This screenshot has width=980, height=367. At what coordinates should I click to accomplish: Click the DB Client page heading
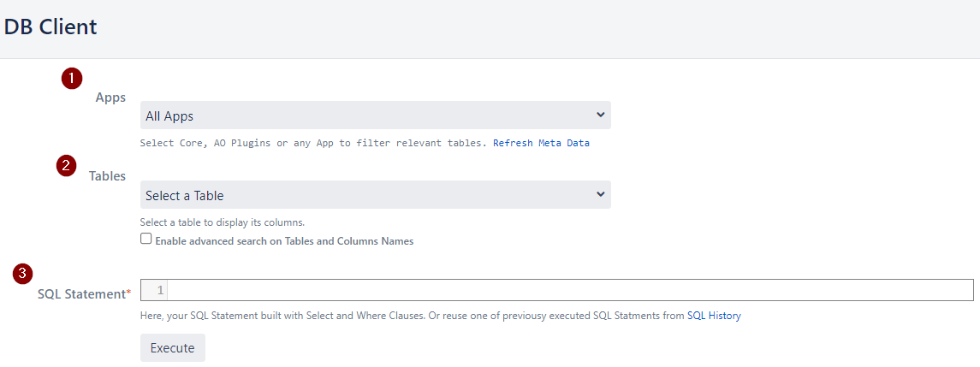point(50,27)
